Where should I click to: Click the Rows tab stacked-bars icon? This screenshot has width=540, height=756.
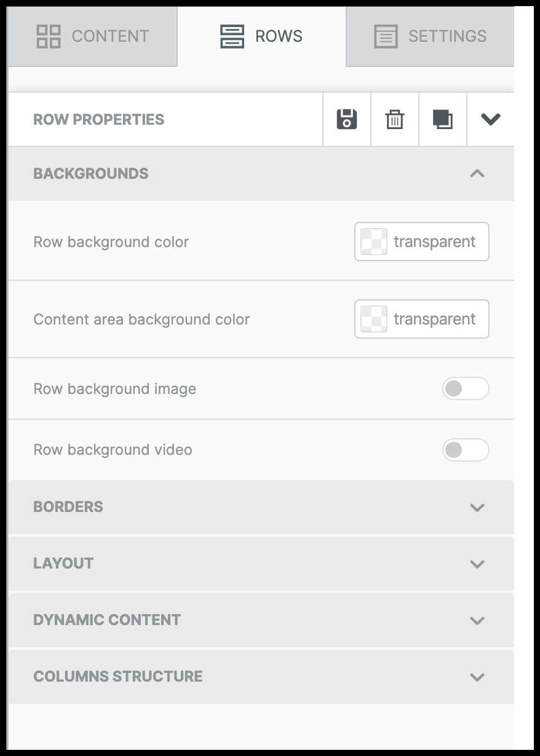click(232, 36)
